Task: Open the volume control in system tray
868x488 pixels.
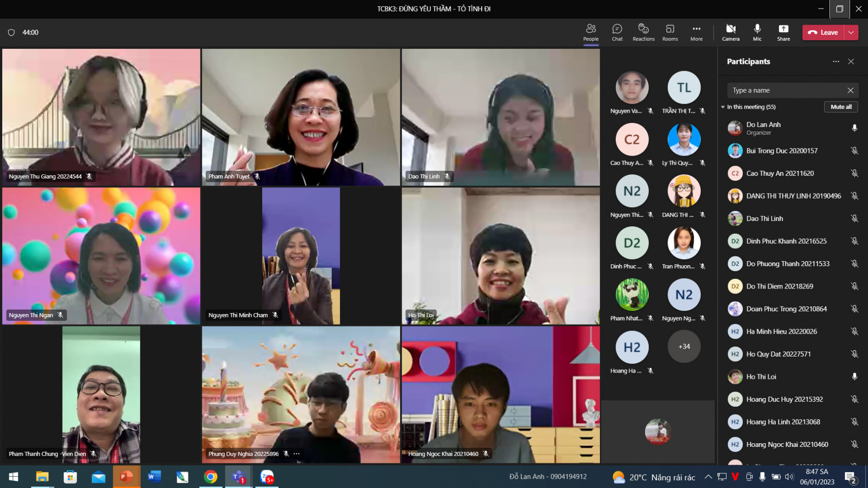Action: 789,477
